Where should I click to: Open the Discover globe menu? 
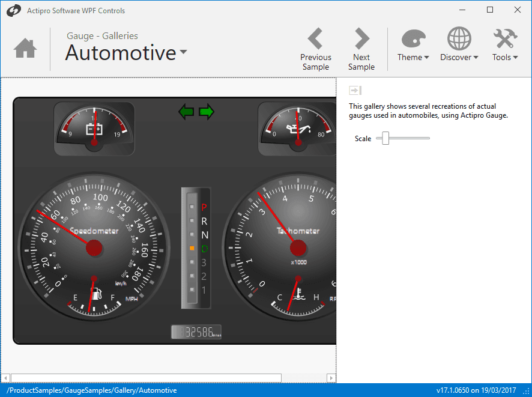coord(459,45)
